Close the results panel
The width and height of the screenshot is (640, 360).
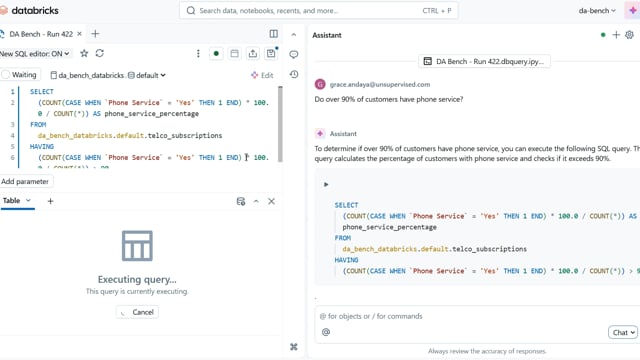(271, 201)
